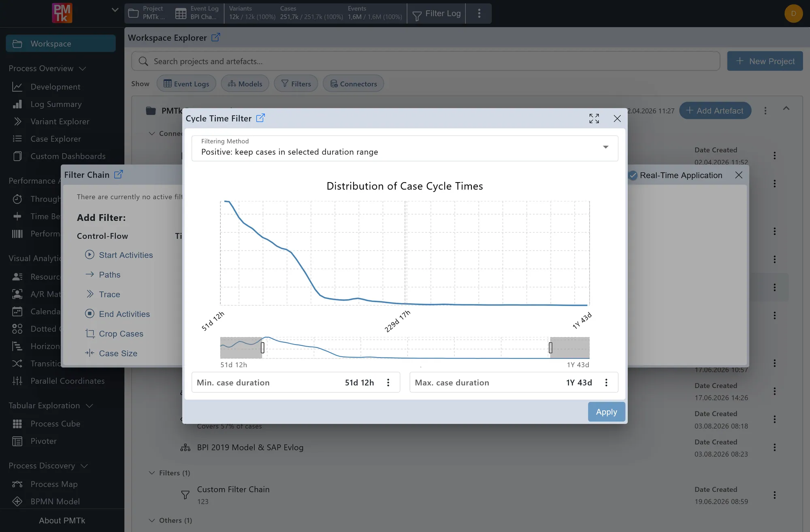
Task: Open Variant Explorer
Action: pos(60,121)
